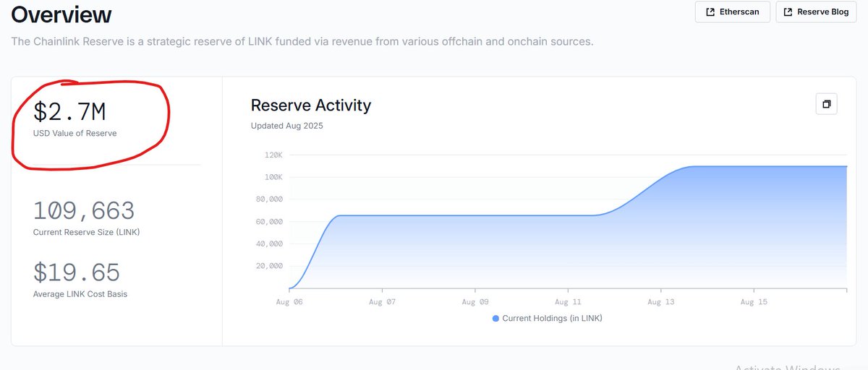The image size is (868, 370).
Task: Click the 60,000 y-axis label
Action: tap(269, 221)
